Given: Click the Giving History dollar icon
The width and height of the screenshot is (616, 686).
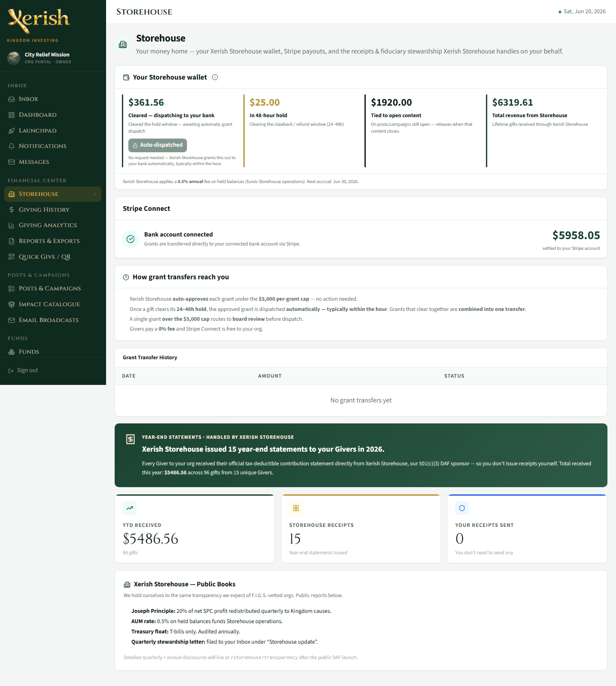Looking at the screenshot, I should pyautogui.click(x=12, y=210).
